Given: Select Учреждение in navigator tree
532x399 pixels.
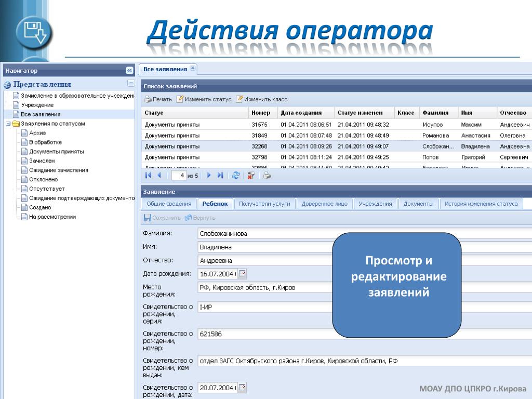Looking at the screenshot, I should point(33,105).
